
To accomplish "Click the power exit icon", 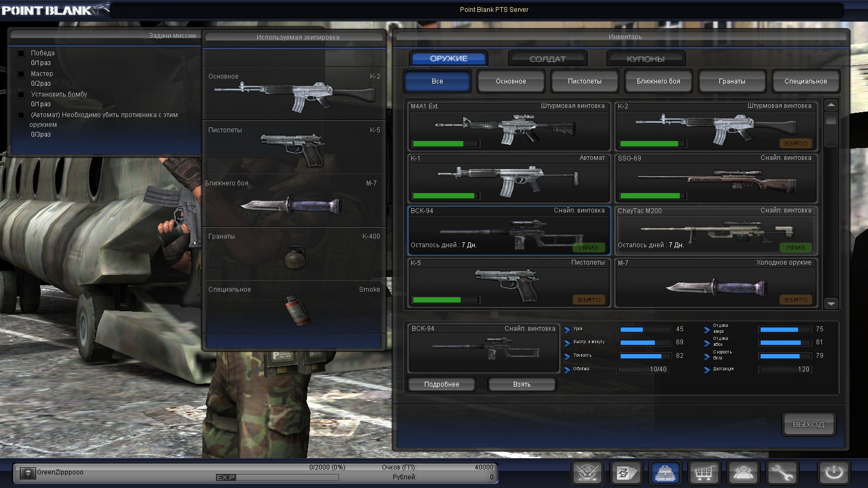I will (x=833, y=473).
